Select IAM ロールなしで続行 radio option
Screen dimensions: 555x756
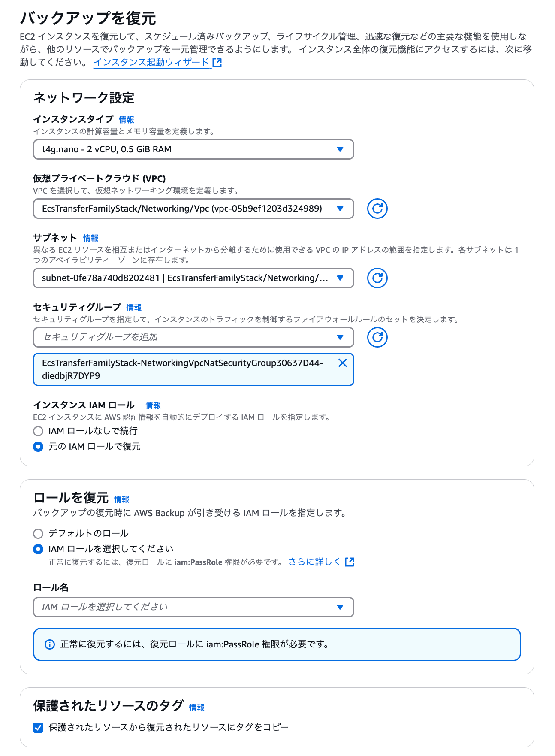38,431
